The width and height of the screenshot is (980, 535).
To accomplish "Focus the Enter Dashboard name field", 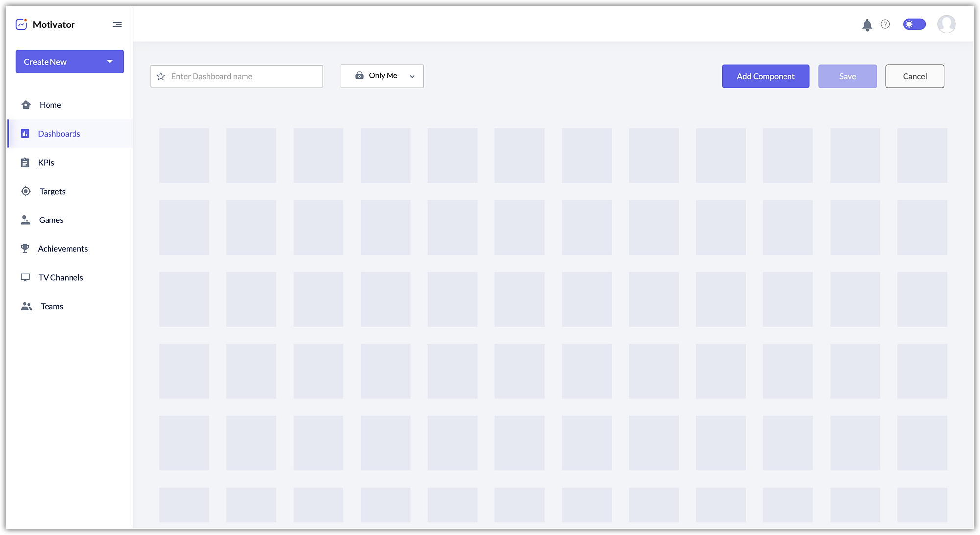I will pos(244,76).
